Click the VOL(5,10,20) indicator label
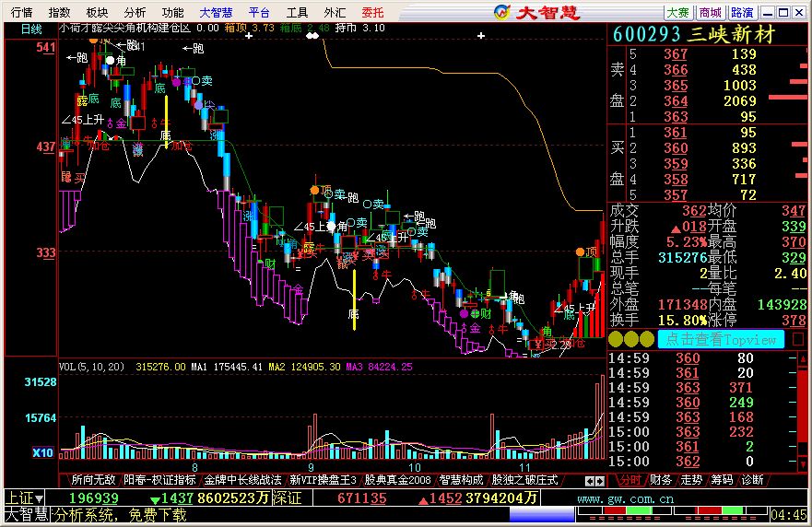This screenshot has width=812, height=527. 91,367
